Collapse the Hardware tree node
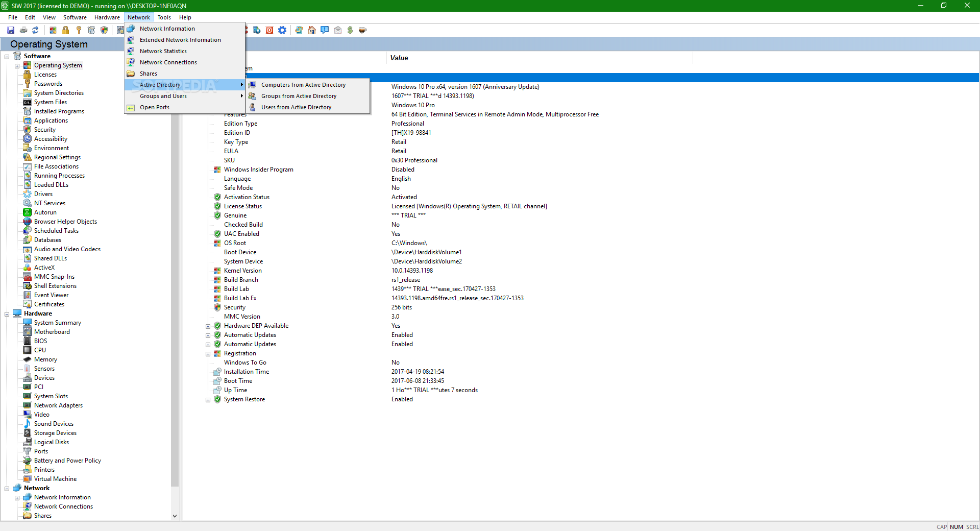Screen dimensions: 980x531 click(x=7, y=314)
